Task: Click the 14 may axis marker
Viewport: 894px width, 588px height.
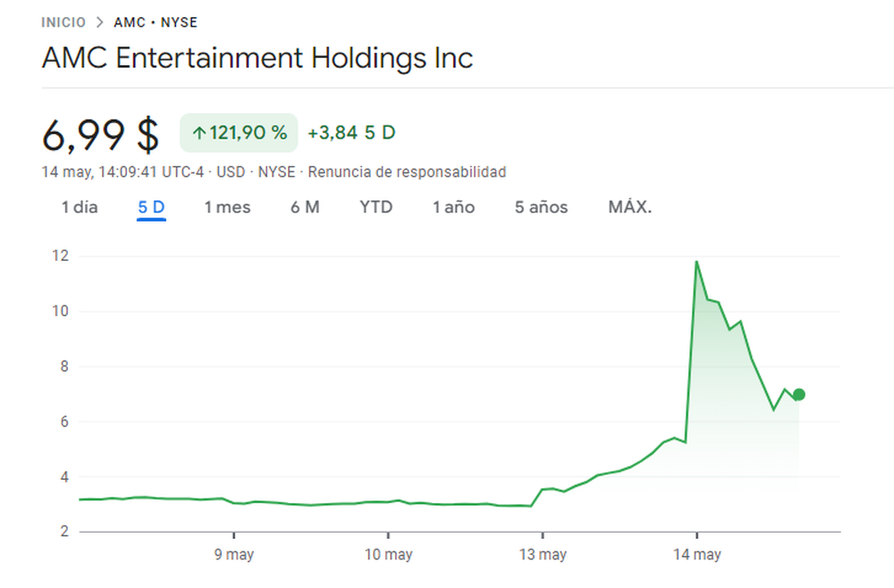Action: 697,554
